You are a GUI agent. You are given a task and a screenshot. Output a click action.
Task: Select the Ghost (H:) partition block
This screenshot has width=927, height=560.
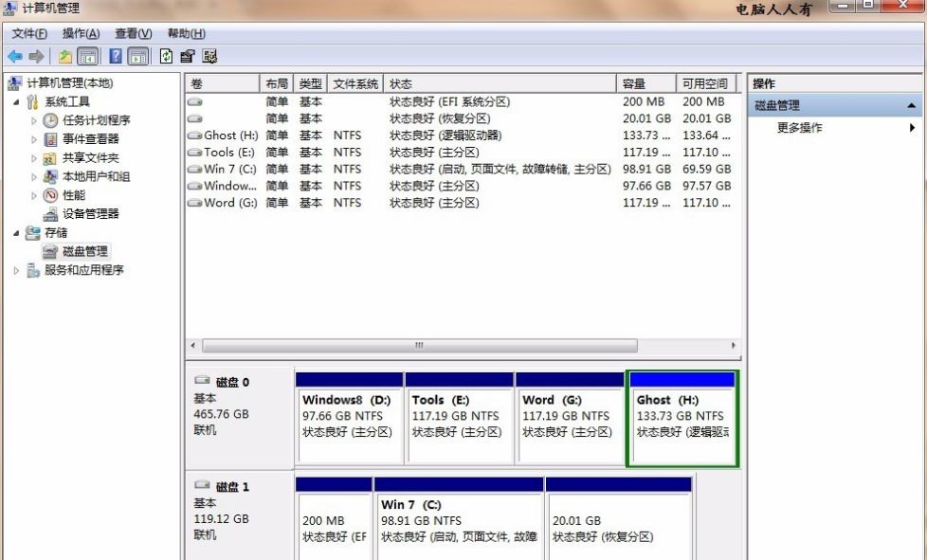tap(682, 418)
